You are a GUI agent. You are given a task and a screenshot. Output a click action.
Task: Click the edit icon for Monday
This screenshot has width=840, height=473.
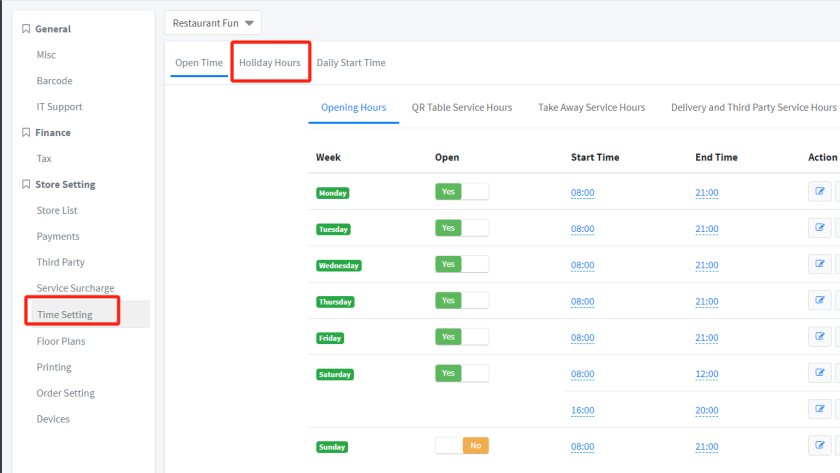click(x=820, y=192)
